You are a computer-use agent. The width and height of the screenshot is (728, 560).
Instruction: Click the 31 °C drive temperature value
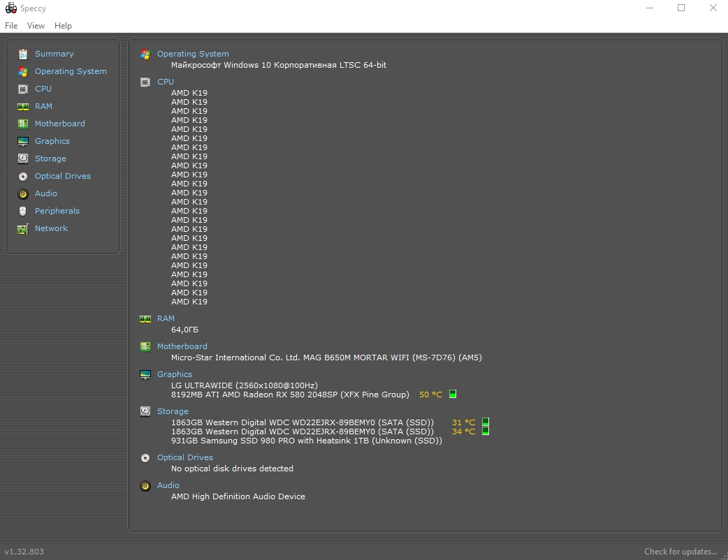(463, 422)
